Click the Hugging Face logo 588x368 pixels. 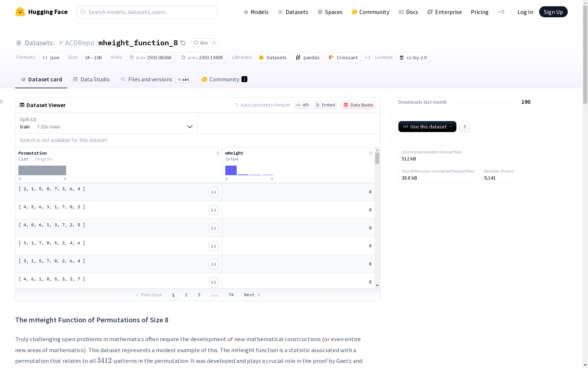click(x=41, y=12)
